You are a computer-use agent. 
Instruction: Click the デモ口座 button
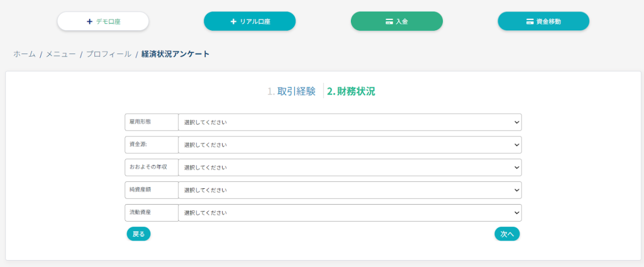[103, 21]
